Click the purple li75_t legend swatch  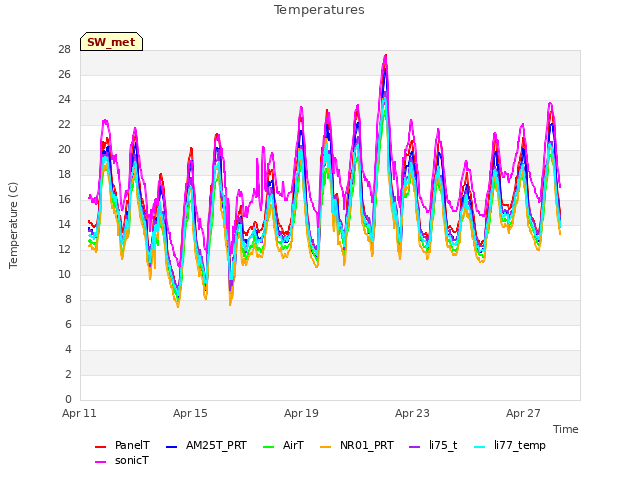tap(414, 447)
